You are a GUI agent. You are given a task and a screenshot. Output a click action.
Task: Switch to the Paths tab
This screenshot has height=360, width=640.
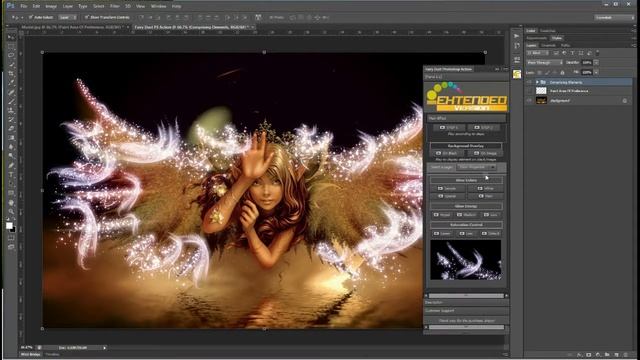point(565,45)
